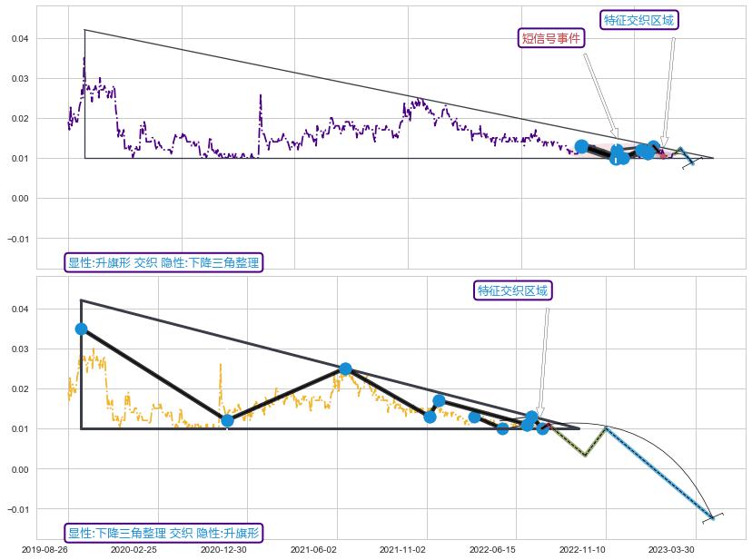
Task: Click leftmost large blue marker in the top chart
Action: click(x=581, y=146)
